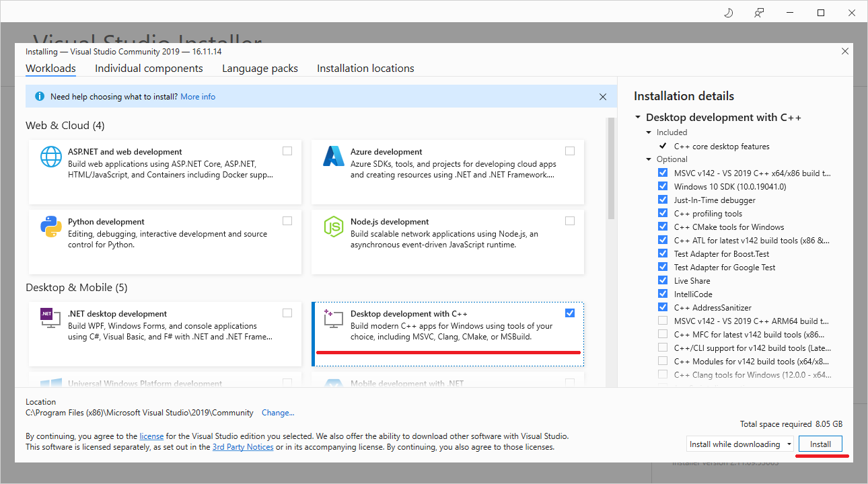868x484 pixels.
Task: Uncheck C++ AddressSanitizer option
Action: tap(663, 307)
